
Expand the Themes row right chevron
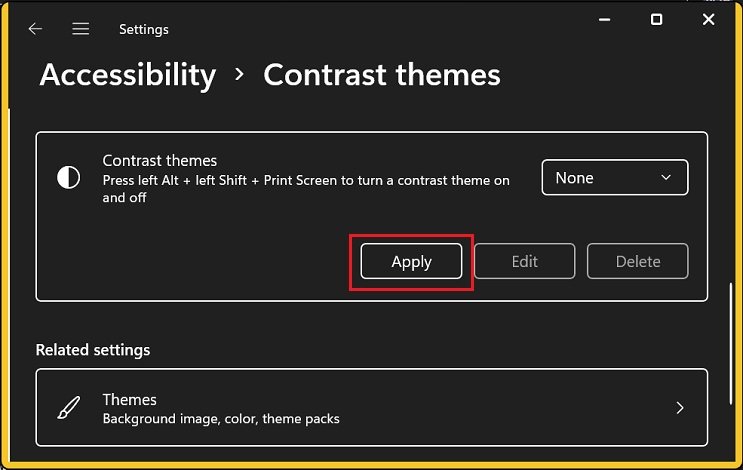coord(680,408)
